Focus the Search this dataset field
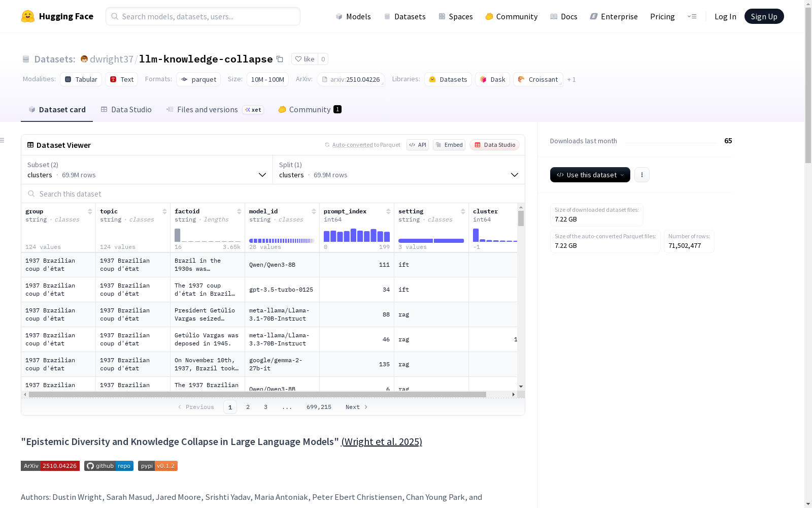This screenshot has height=508, width=812. tap(273, 194)
